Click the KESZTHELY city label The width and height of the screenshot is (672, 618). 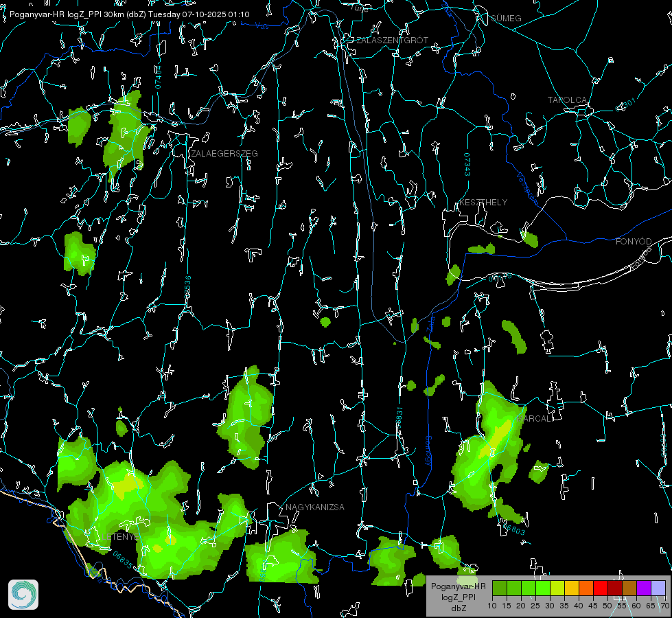483,203
